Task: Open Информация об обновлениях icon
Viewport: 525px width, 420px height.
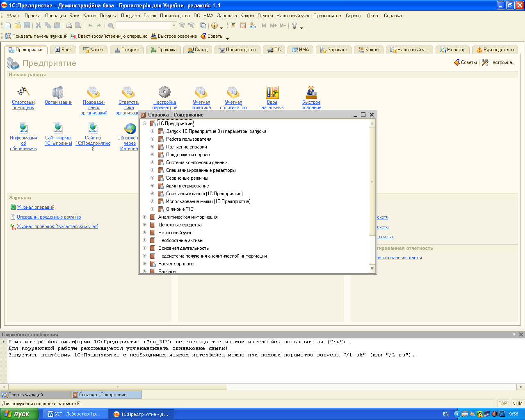Action: click(x=23, y=137)
